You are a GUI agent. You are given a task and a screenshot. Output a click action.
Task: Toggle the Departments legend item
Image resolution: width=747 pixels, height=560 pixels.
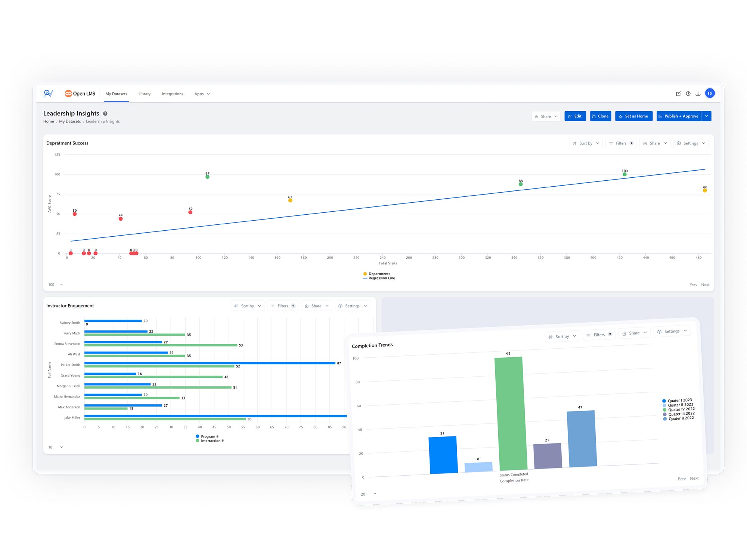tap(379, 274)
